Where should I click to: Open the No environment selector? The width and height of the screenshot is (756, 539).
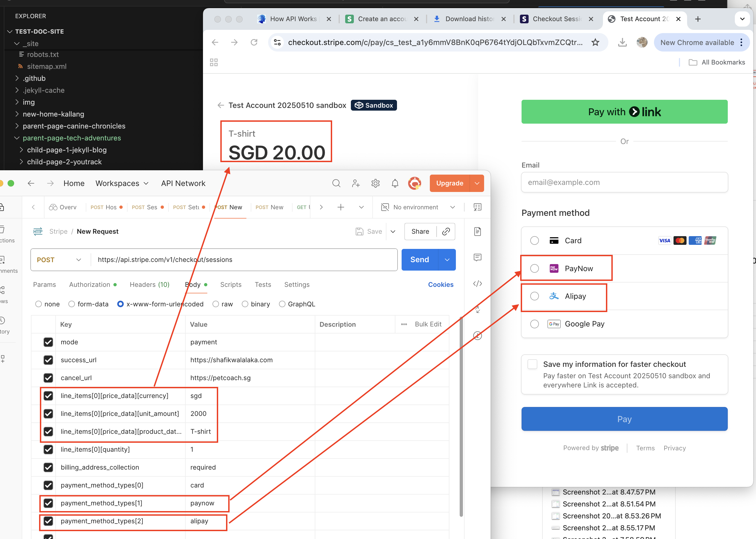coord(418,207)
